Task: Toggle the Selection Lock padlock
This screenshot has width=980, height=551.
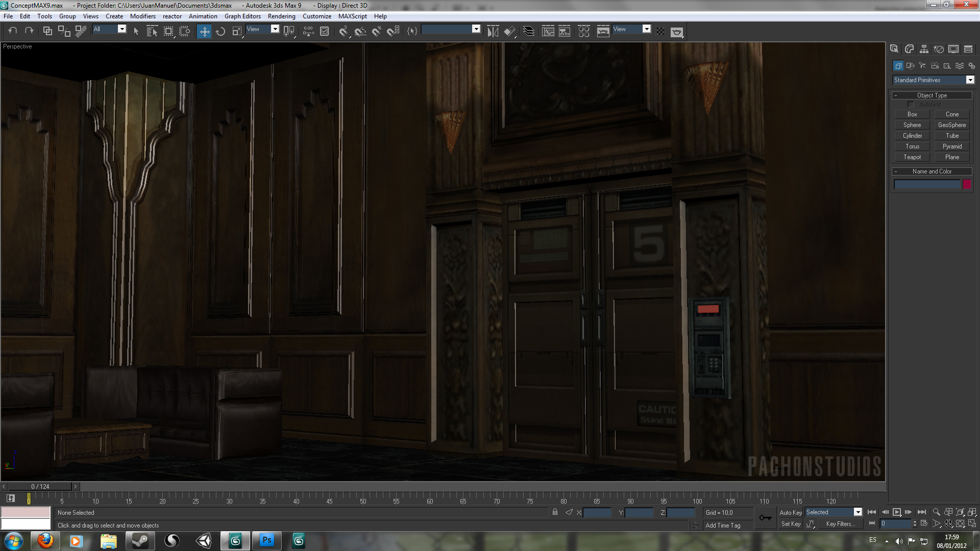Action: pyautogui.click(x=555, y=512)
